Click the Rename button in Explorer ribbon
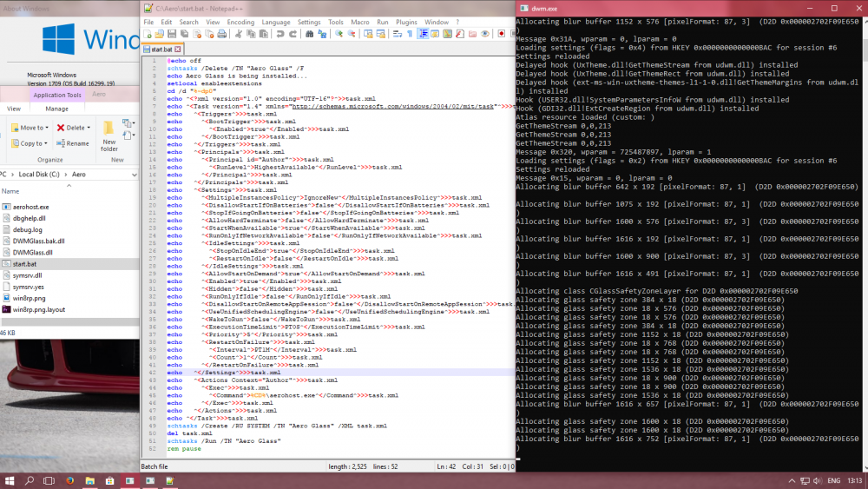 pyautogui.click(x=73, y=143)
